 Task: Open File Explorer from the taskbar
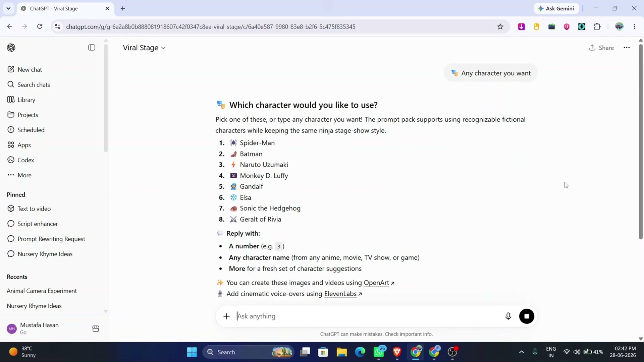(342, 352)
